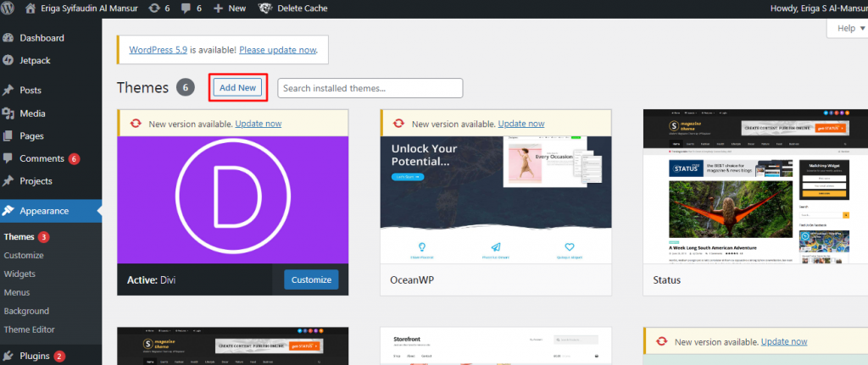This screenshot has width=868, height=365.
Task: Open the Theme Editor submenu item
Action: point(30,329)
